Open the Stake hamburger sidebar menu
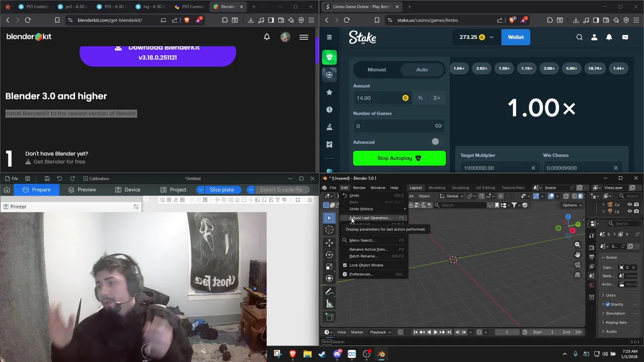The image size is (644, 362). coord(329,37)
